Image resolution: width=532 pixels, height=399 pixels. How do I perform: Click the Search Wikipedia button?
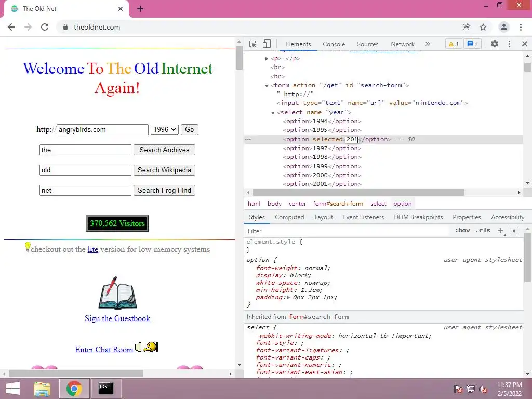164,170
